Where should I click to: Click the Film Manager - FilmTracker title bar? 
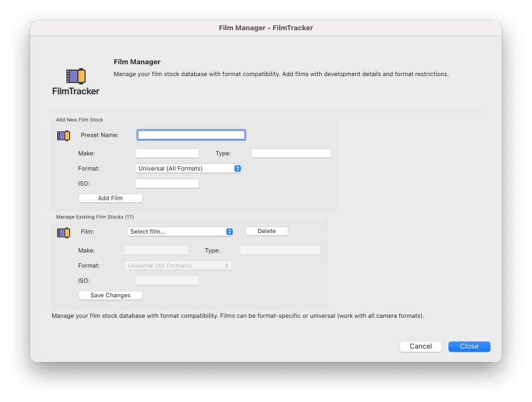266,28
